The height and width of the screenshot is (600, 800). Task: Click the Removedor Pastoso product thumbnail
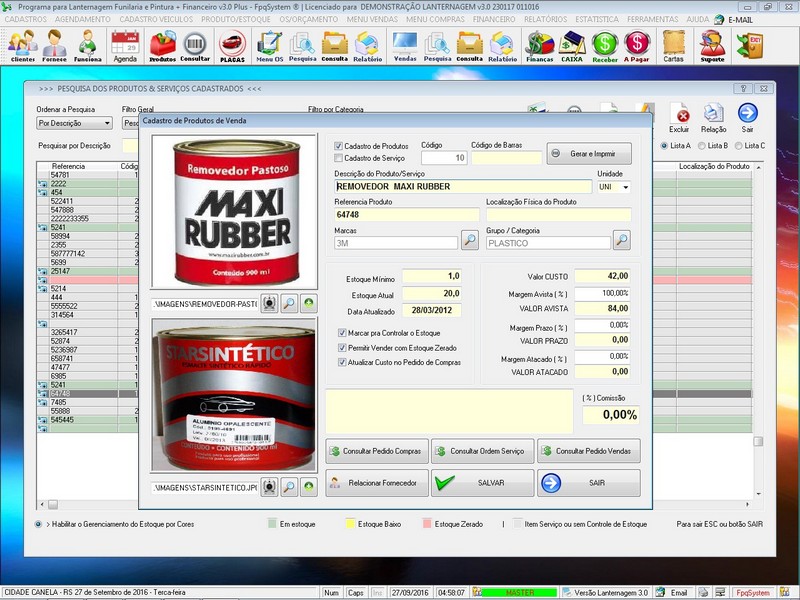pos(235,212)
